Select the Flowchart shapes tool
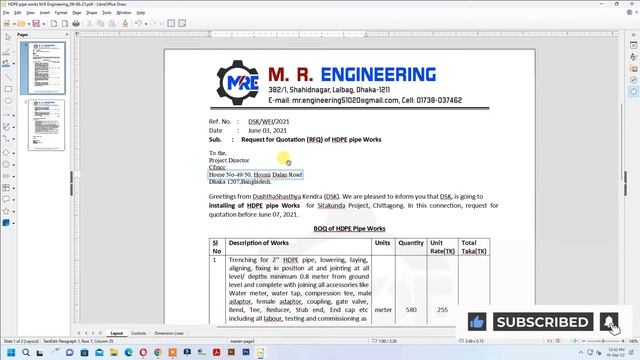The height and width of the screenshot is (360, 640). click(x=6, y=188)
